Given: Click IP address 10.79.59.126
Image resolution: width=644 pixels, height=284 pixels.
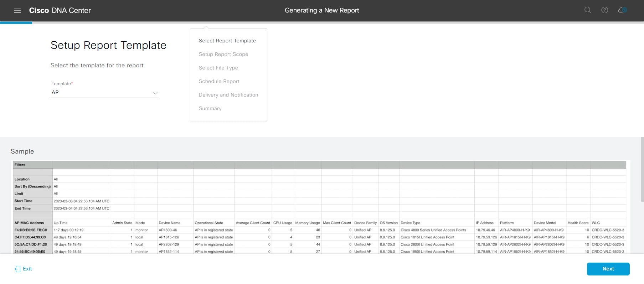Looking at the screenshot, I should (486, 237).
